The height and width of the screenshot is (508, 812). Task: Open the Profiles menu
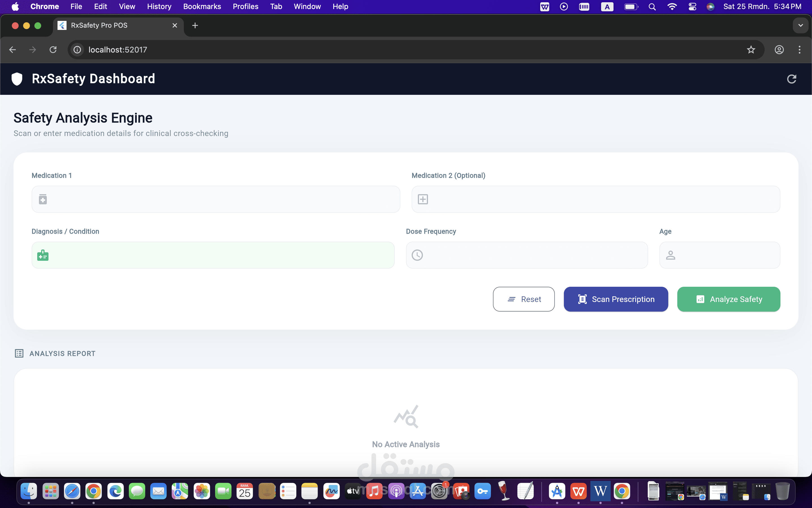[246, 7]
